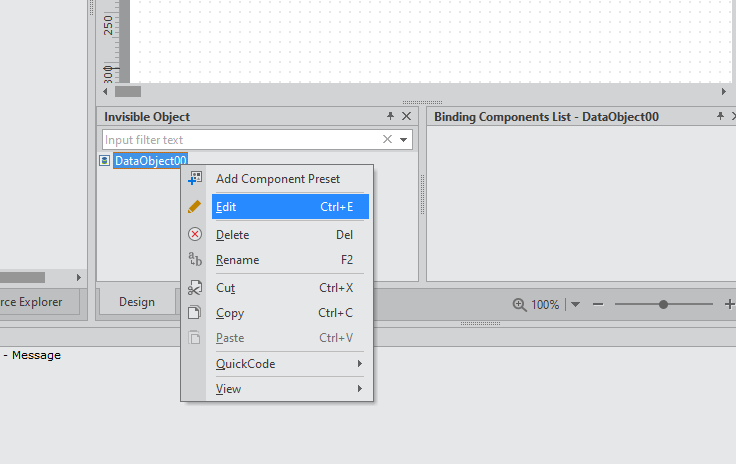The width and height of the screenshot is (736, 464).
Task: Click the Input filter text field
Action: [x=242, y=140]
